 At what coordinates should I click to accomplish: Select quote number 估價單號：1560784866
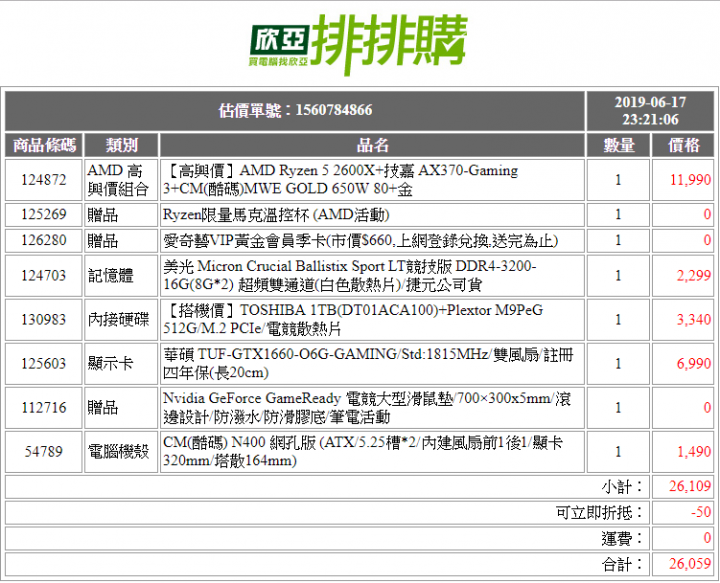click(x=295, y=110)
